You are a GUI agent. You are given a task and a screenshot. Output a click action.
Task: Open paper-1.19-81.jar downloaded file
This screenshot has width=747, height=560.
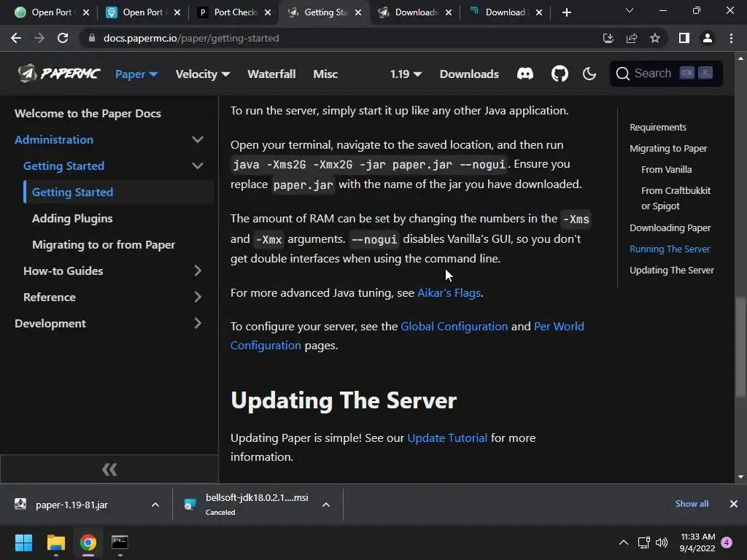(71, 505)
